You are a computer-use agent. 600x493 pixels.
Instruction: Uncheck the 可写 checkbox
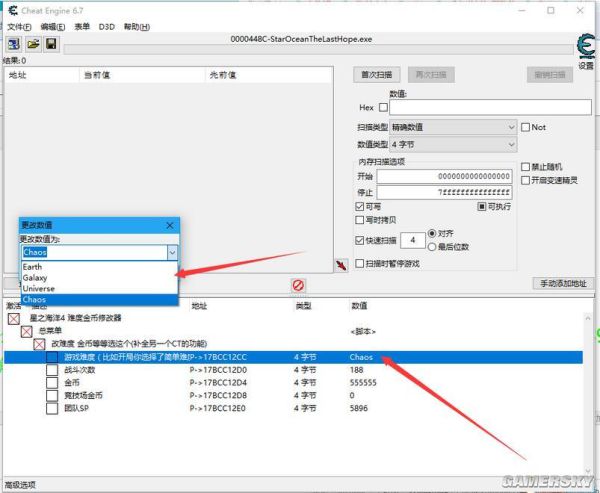(x=359, y=207)
